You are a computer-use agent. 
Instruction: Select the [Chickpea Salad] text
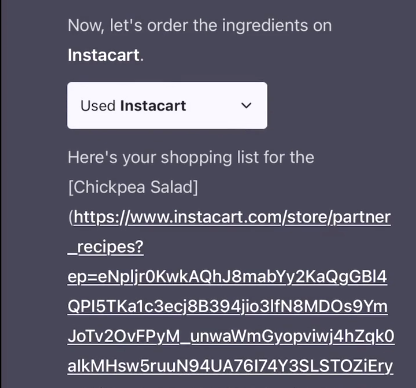tap(133, 187)
